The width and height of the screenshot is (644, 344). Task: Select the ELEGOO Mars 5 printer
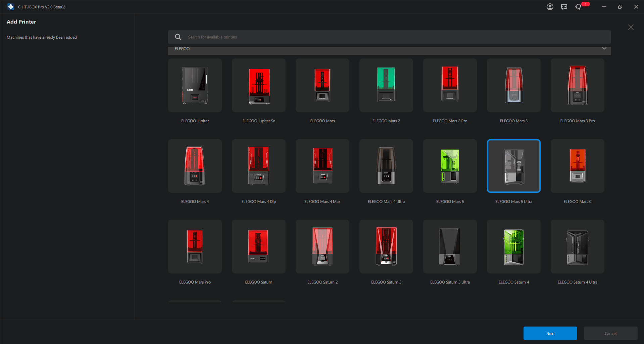point(450,166)
